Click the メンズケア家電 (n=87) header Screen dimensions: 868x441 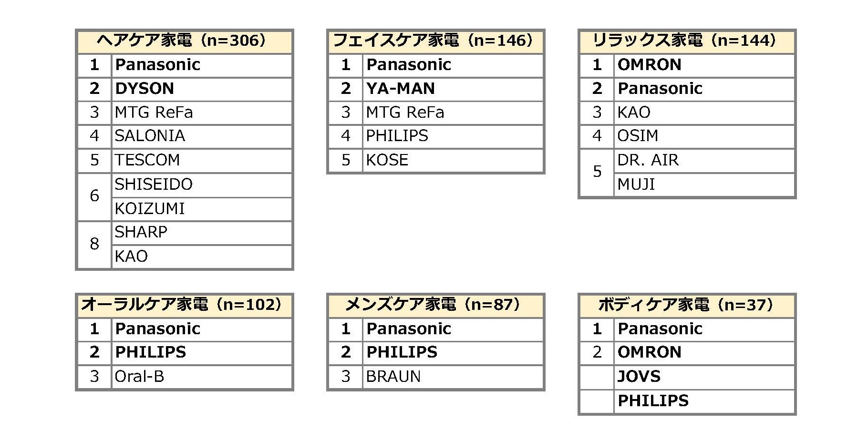(435, 305)
